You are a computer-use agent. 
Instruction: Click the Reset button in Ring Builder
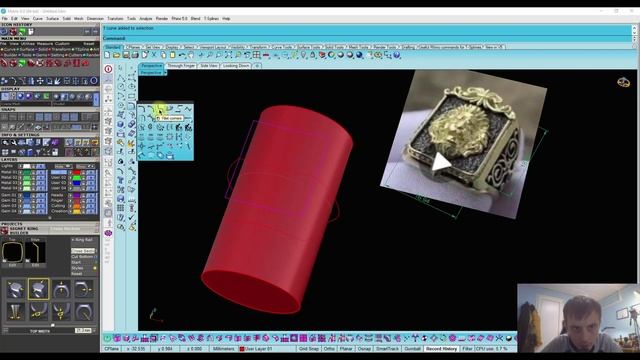point(76,274)
